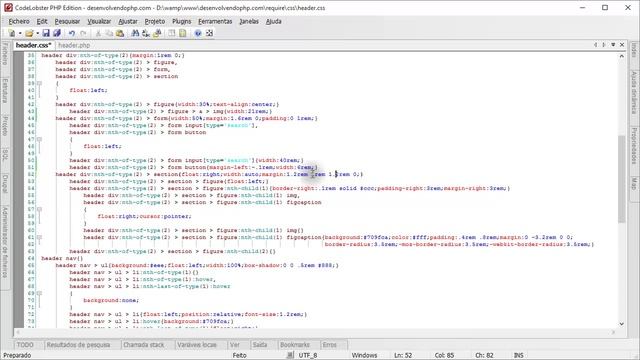640x360 pixels.
Task: Open the Ajuda menu
Action: coord(273,21)
